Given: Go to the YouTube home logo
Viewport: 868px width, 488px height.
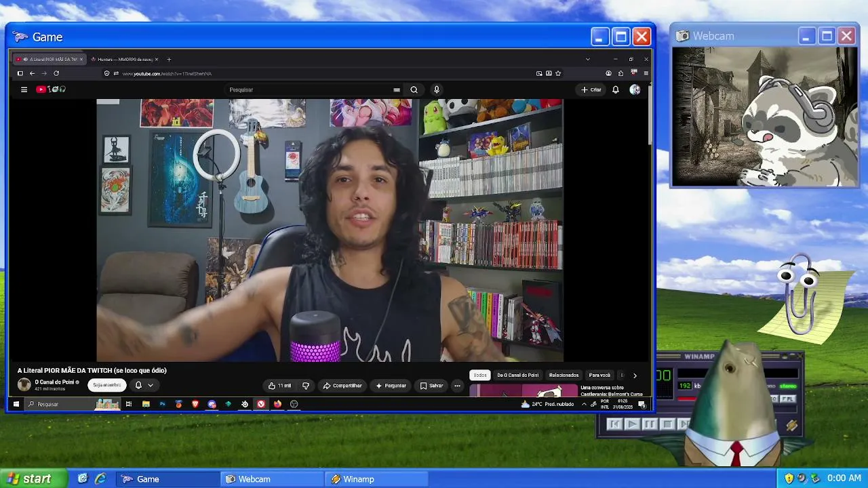Looking at the screenshot, I should [51, 89].
